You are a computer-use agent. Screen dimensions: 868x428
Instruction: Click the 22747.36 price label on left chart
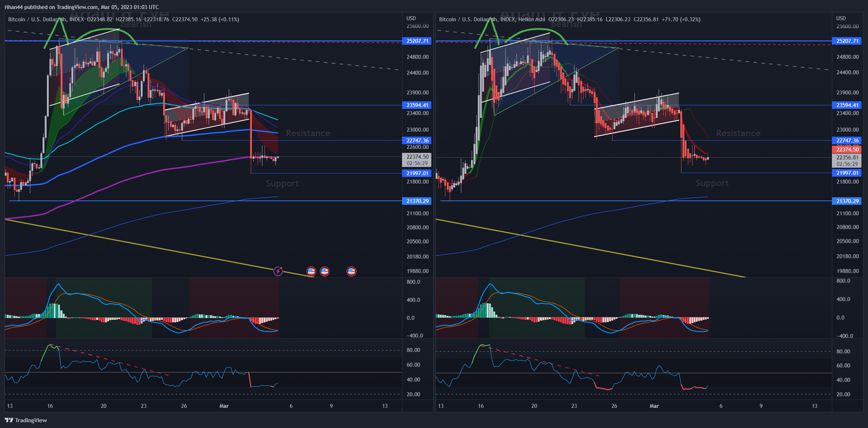pyautogui.click(x=418, y=141)
